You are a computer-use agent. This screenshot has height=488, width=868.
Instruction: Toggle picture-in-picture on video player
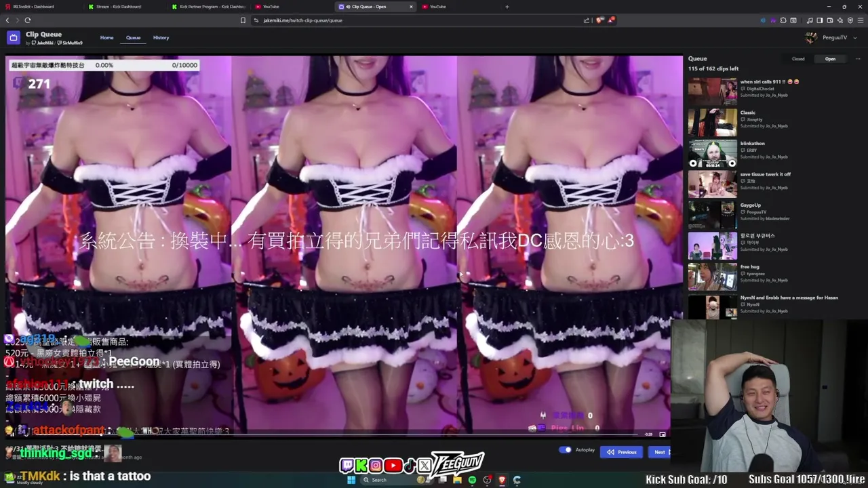pyautogui.click(x=663, y=434)
